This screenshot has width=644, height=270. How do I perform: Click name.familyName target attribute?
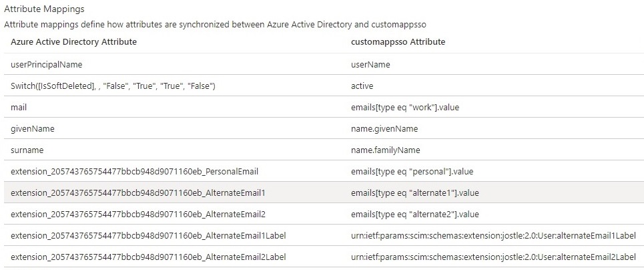coord(386,150)
